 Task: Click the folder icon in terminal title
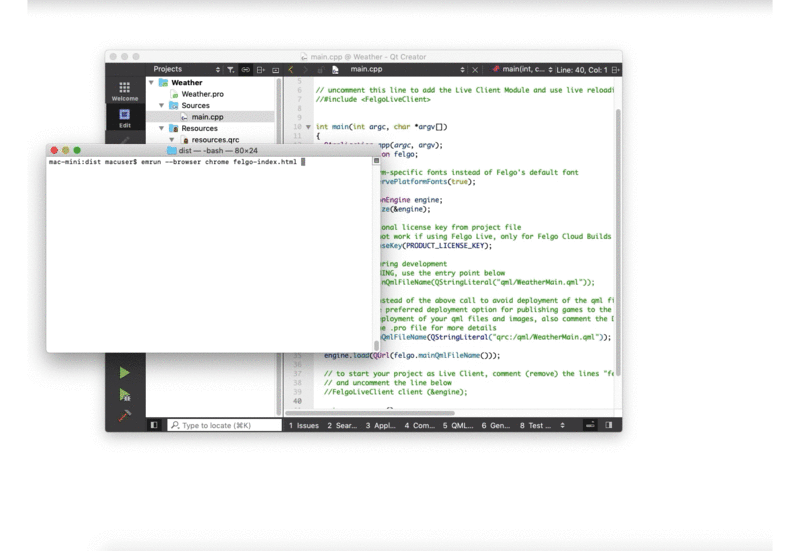tap(172, 151)
